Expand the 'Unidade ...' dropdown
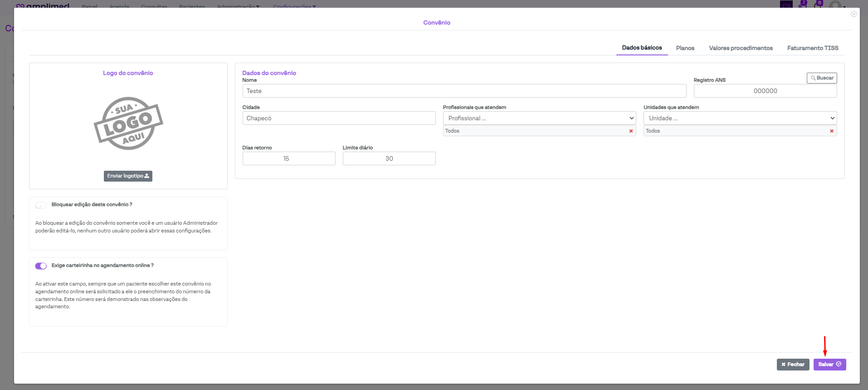This screenshot has width=868, height=390. [740, 118]
